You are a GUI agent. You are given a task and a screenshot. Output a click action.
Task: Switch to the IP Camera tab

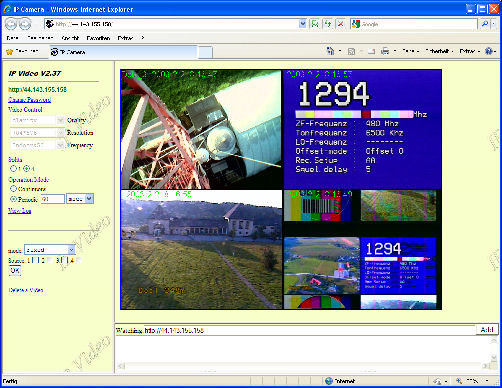pos(123,52)
